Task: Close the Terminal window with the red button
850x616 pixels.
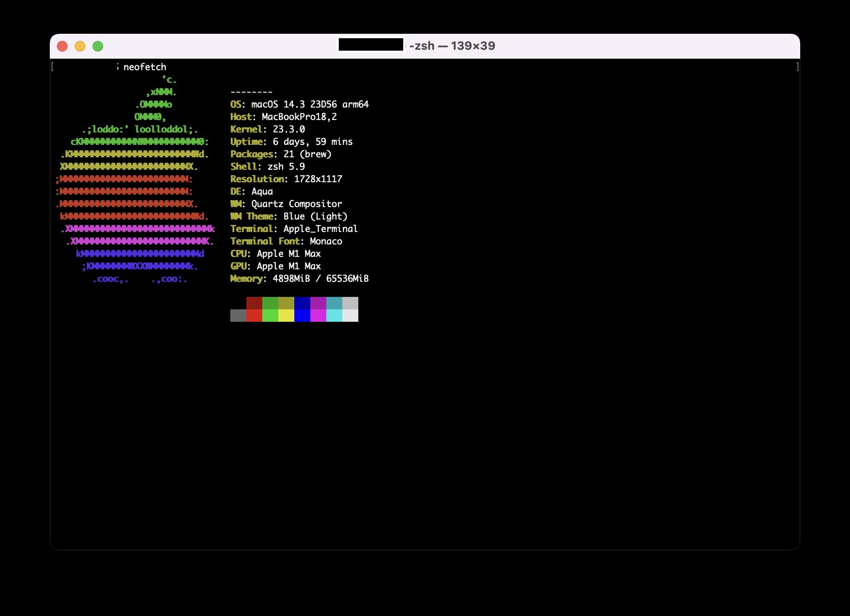Action: click(x=62, y=46)
